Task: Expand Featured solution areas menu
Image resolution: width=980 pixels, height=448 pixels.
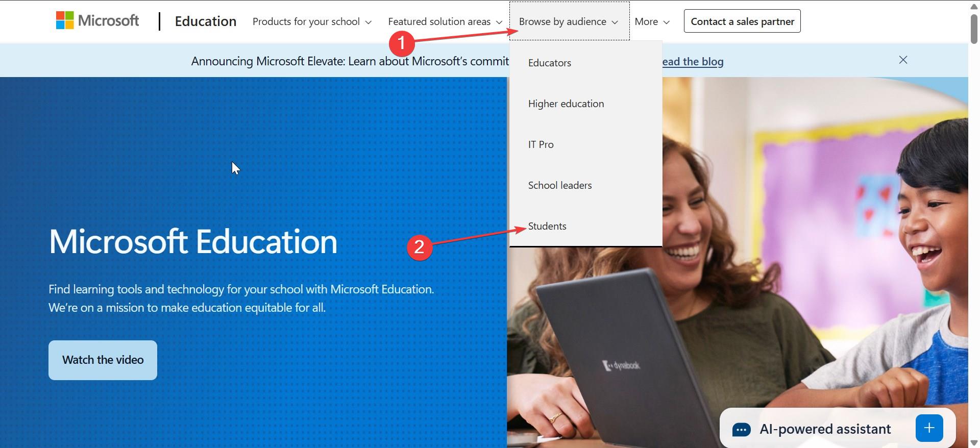Action: [x=445, y=21]
